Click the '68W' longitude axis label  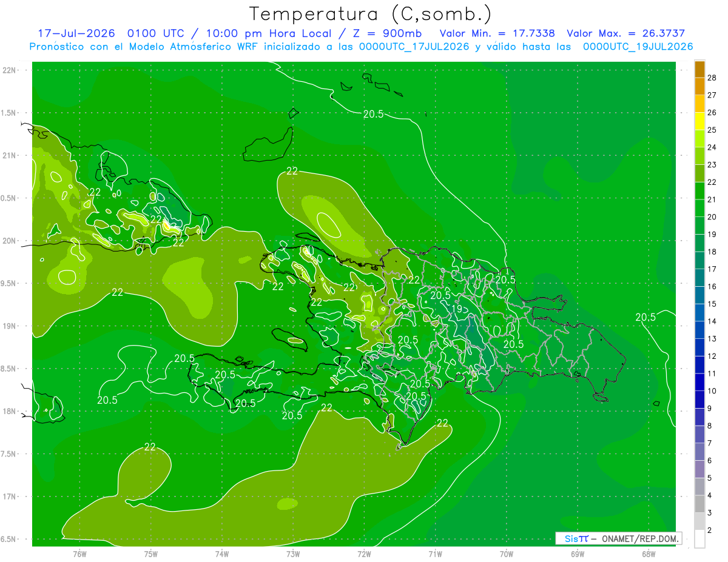coord(649,554)
